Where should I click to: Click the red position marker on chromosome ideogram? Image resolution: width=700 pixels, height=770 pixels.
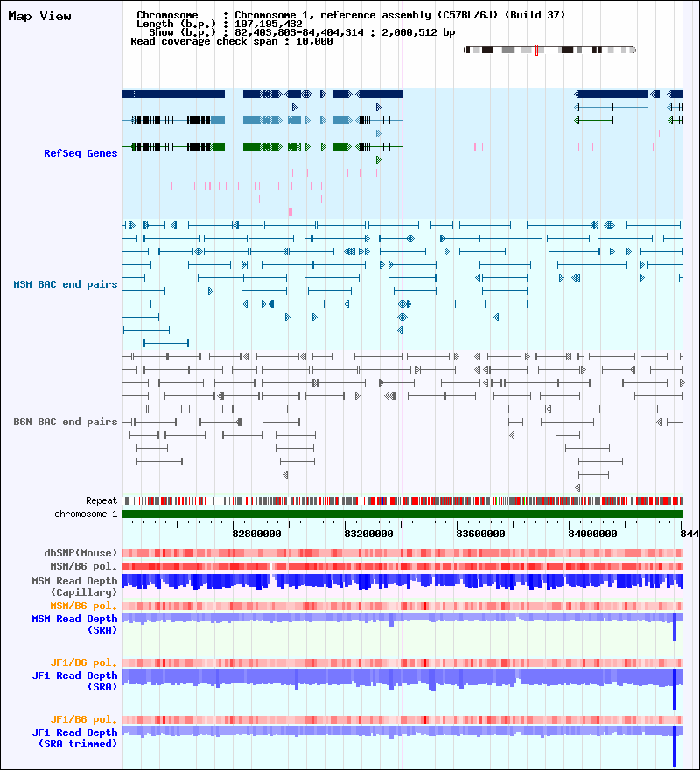tap(536, 50)
